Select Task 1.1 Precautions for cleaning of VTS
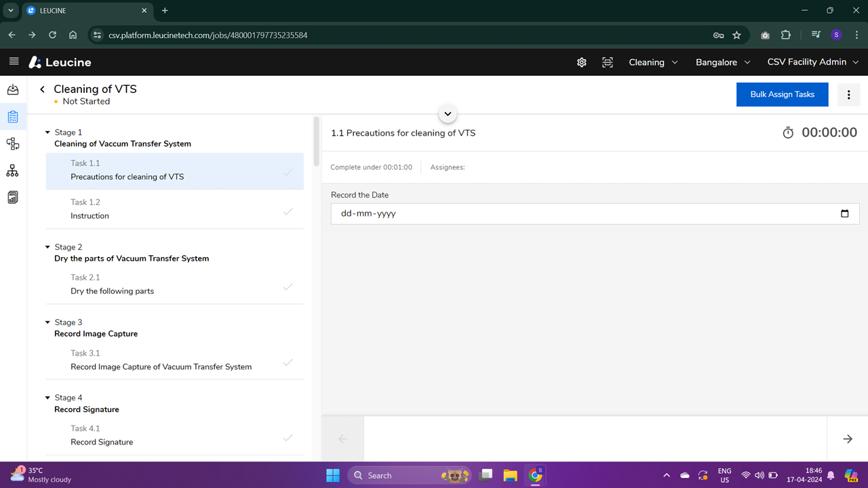Viewport: 868px width, 488px height. coord(175,170)
